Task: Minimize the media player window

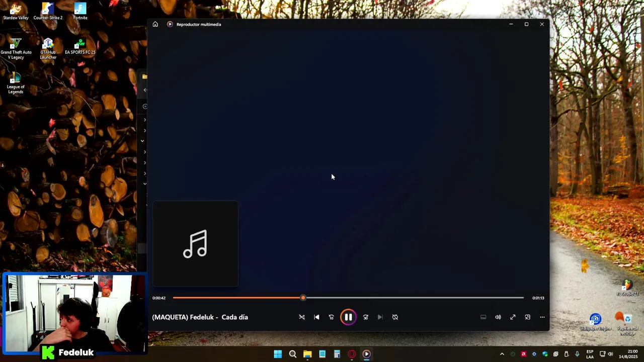Action: [511, 24]
